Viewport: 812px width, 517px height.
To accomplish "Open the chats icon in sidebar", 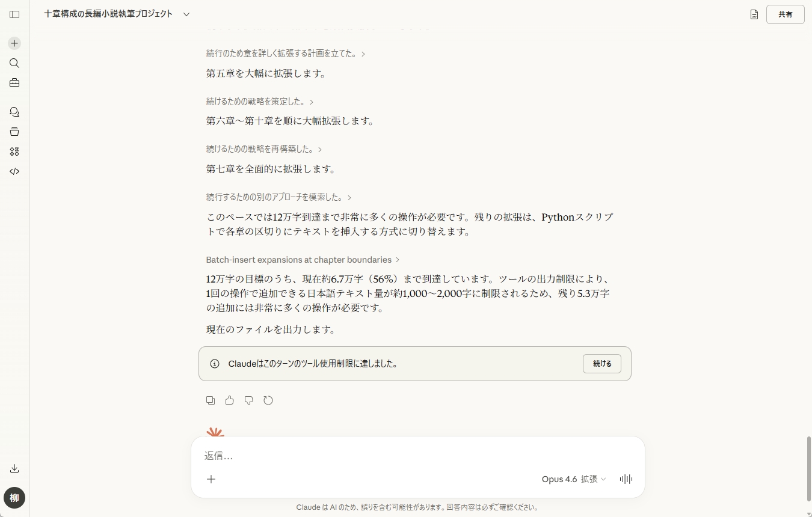I will 14,112.
